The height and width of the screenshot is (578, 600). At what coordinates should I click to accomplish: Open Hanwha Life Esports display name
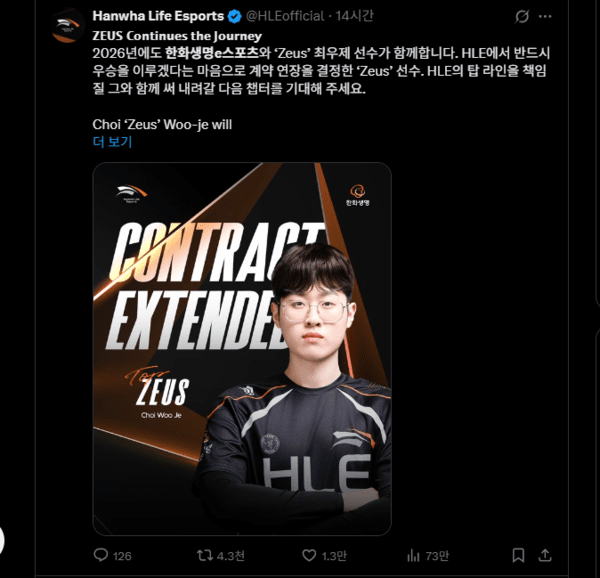coord(158,16)
